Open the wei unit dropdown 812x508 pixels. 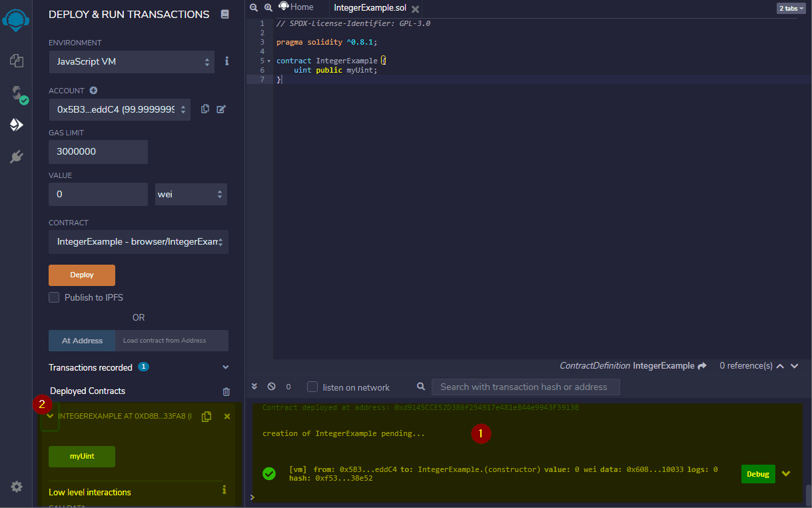point(191,194)
